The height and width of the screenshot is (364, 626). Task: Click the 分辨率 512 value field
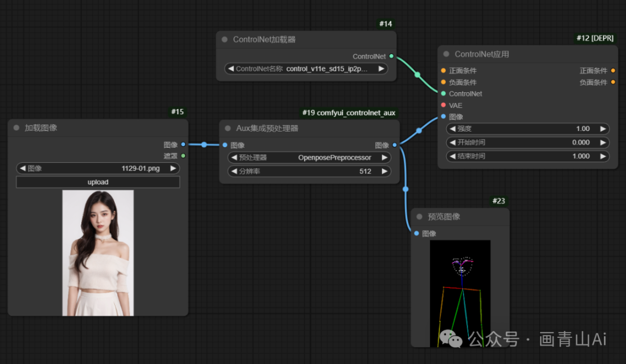310,171
